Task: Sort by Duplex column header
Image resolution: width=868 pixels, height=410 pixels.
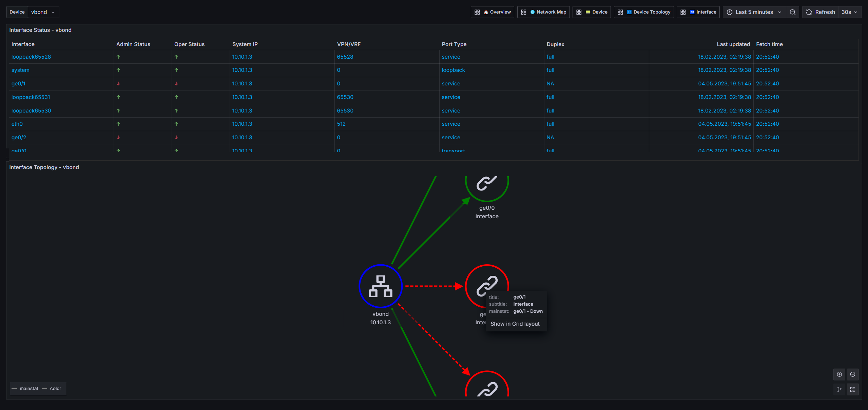Action: 555,44
